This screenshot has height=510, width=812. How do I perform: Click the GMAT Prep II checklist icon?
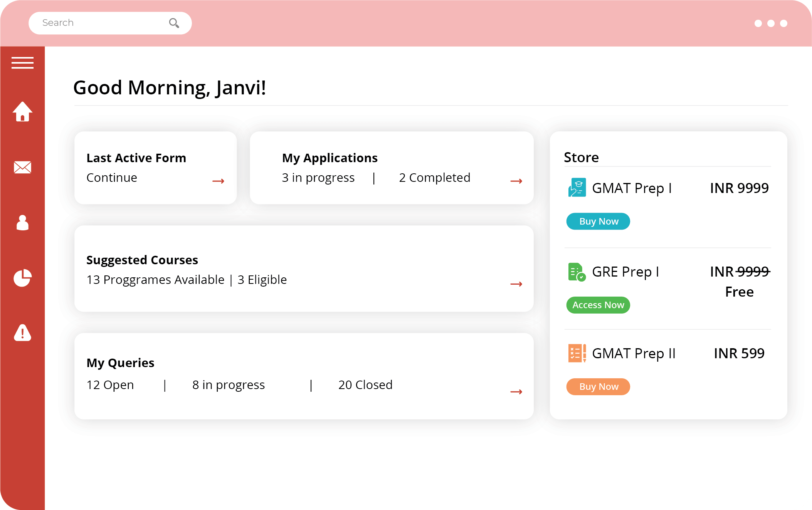577,353
